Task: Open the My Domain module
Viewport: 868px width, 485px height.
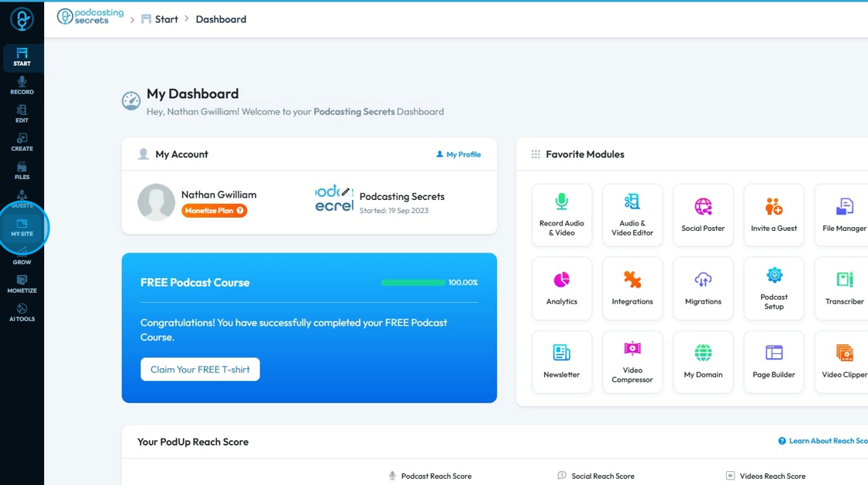Action: point(703,362)
